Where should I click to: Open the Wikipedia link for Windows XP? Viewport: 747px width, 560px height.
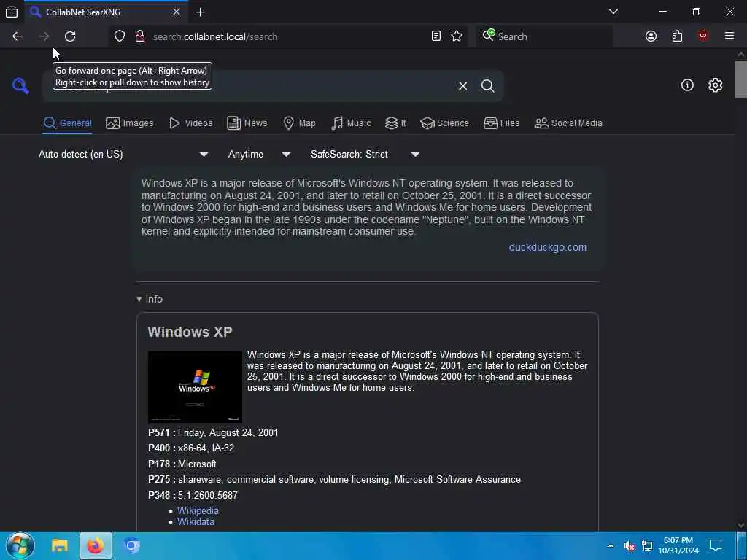coord(198,510)
